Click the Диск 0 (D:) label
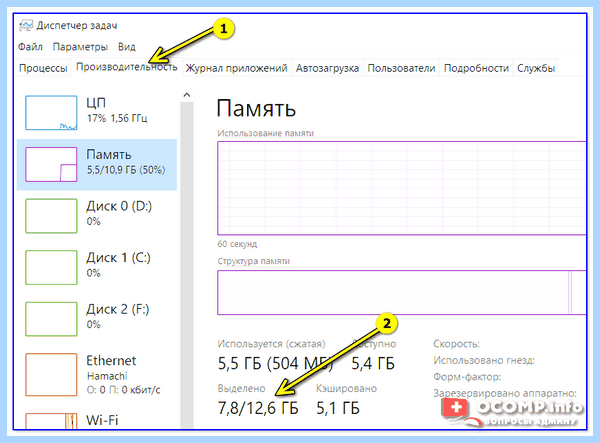 tap(119, 206)
